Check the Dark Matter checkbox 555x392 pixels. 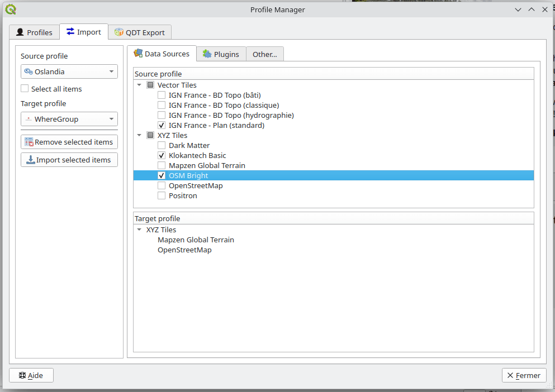click(162, 145)
